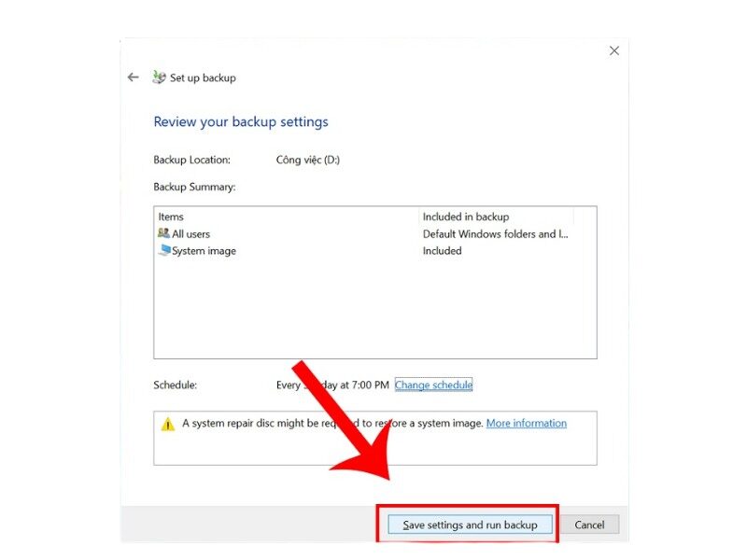Click the back arrow to return

[134, 77]
